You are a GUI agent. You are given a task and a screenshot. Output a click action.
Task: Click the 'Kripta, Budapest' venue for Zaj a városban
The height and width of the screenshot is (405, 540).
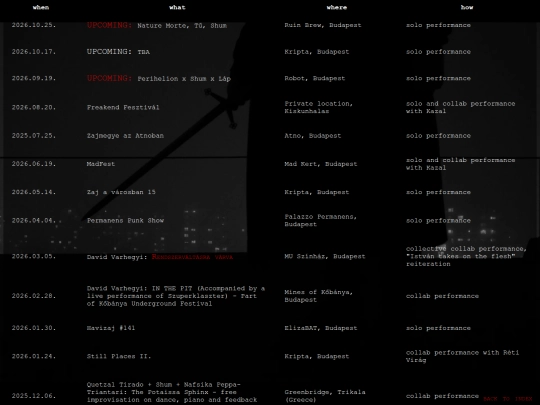pos(317,192)
